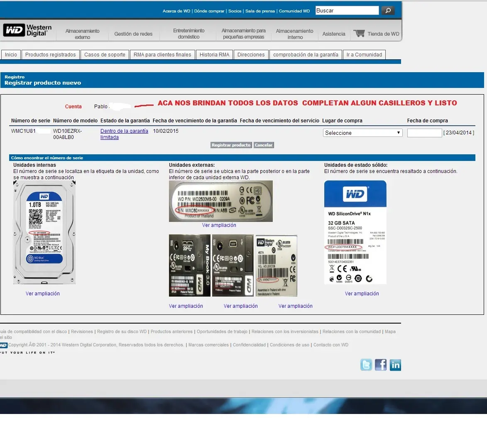This screenshot has height=448, width=487.
Task: Click the middle external drive rear photo
Action: click(x=233, y=265)
